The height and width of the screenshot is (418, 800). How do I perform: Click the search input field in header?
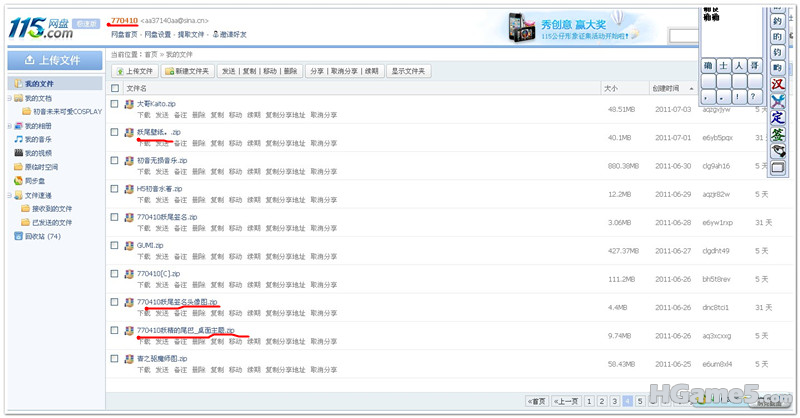[x=684, y=36]
